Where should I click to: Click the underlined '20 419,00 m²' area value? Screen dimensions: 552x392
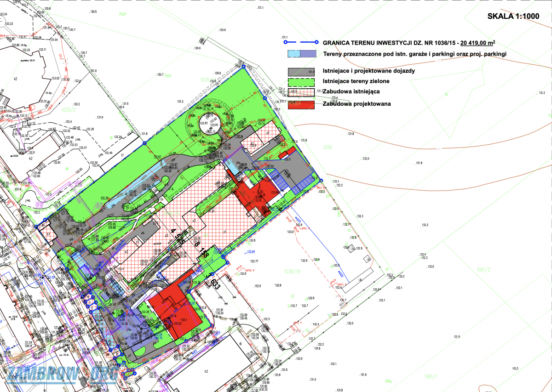pos(477,43)
